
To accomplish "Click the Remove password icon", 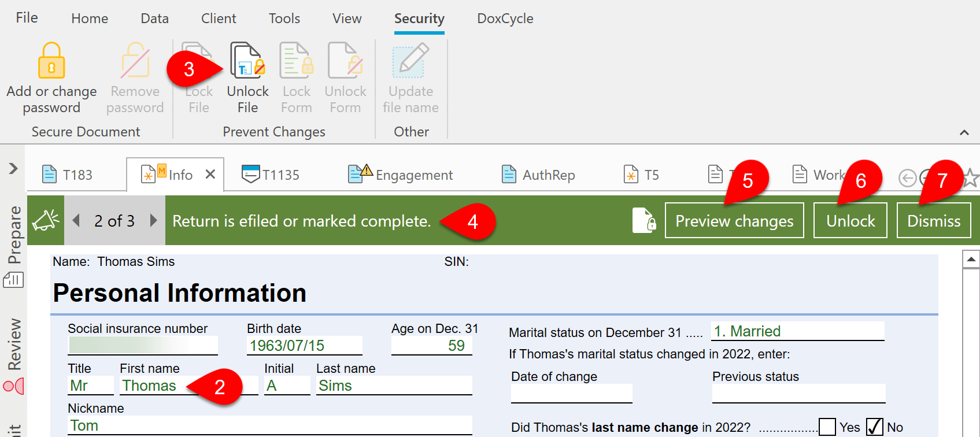I will point(135,60).
